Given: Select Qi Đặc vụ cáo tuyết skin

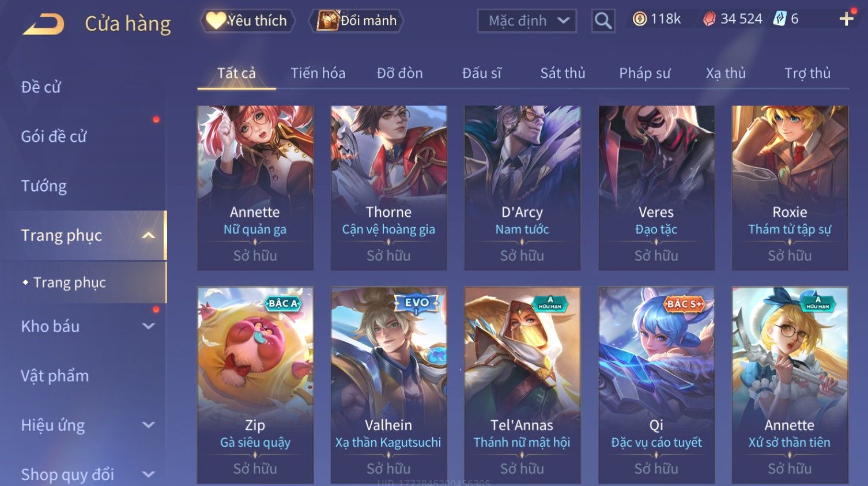Looking at the screenshot, I should (656, 385).
